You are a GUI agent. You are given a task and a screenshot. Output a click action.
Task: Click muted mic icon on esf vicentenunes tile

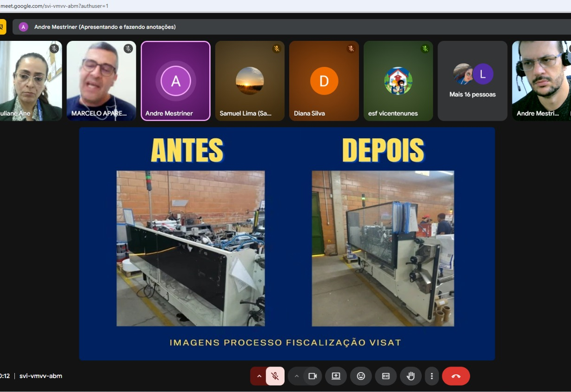point(425,49)
